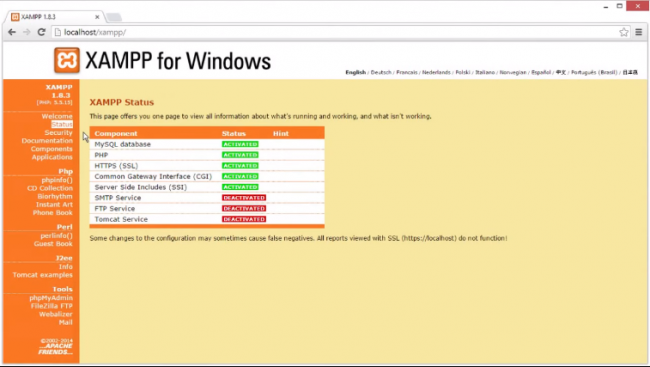
Task: Open the Guest Book link
Action: pos(53,244)
